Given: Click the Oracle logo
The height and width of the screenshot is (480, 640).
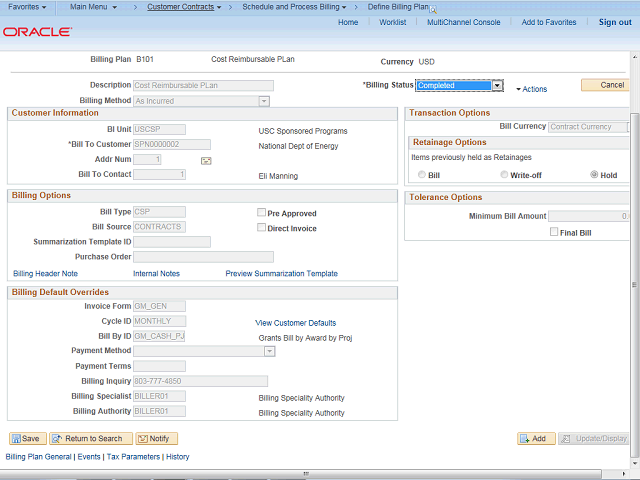Looking at the screenshot, I should tap(37, 32).
